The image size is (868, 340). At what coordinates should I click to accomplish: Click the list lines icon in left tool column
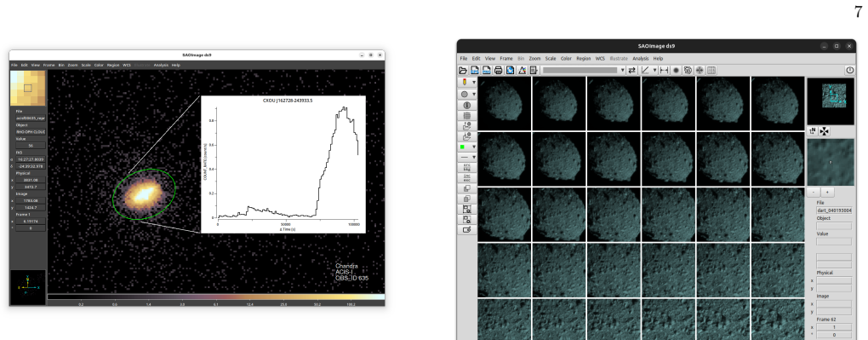(x=466, y=115)
